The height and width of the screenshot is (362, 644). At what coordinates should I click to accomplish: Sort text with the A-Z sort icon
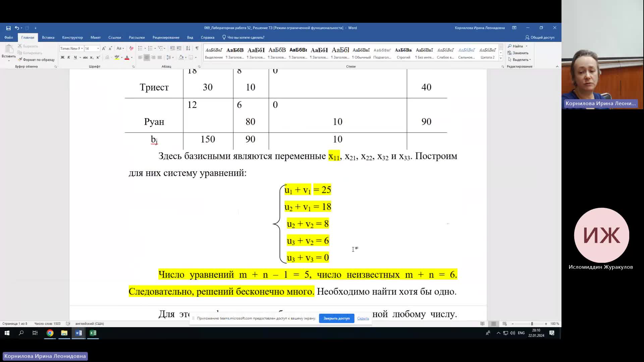(x=188, y=48)
